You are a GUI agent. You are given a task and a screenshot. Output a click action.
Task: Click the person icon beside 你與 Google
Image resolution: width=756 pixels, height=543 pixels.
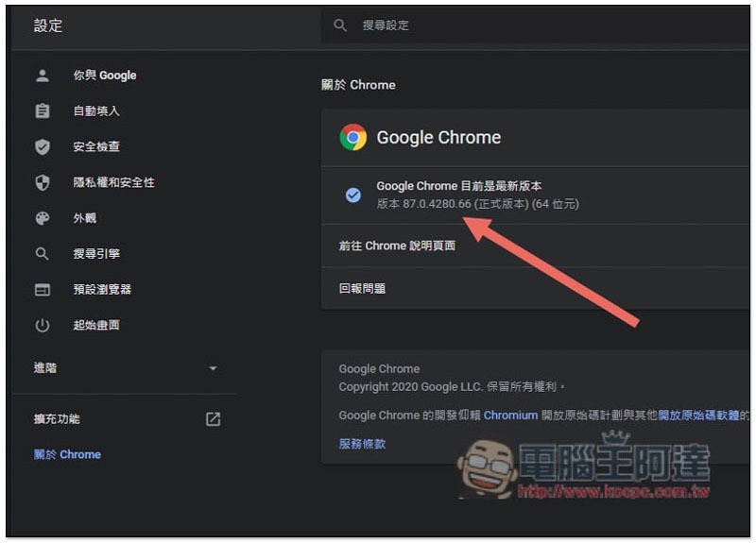[42, 76]
